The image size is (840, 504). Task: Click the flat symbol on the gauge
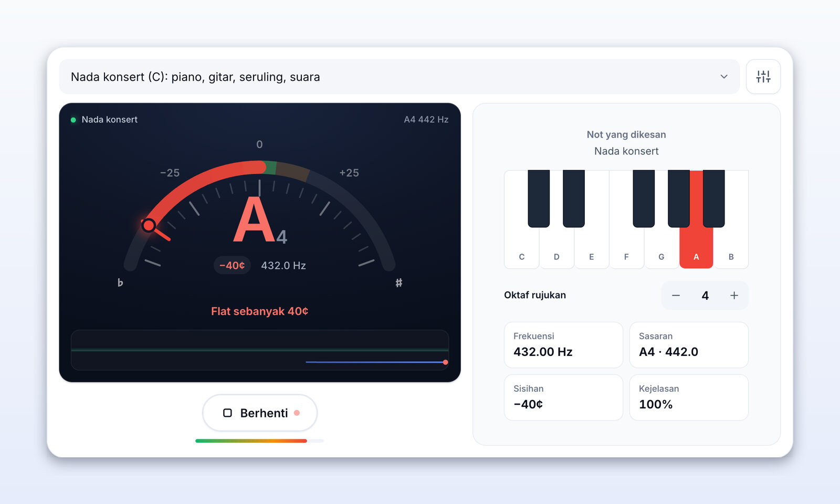(x=120, y=282)
